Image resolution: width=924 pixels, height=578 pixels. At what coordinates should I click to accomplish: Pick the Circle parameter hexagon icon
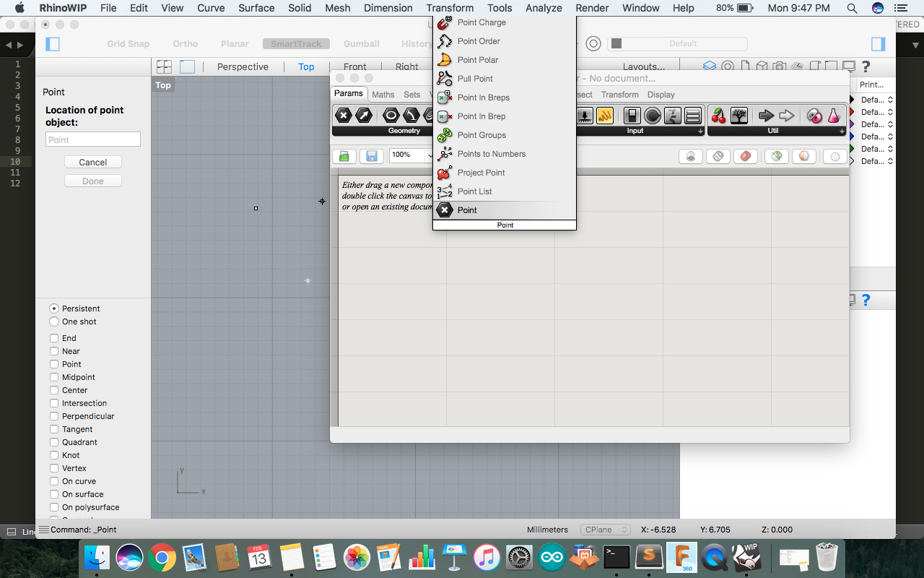coord(391,116)
